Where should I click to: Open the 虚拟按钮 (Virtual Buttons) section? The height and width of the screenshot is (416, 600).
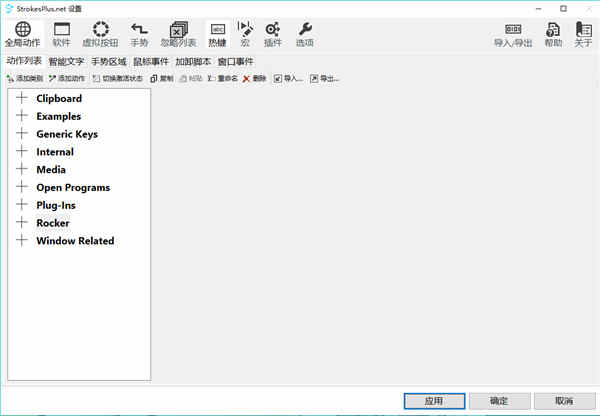(x=100, y=34)
